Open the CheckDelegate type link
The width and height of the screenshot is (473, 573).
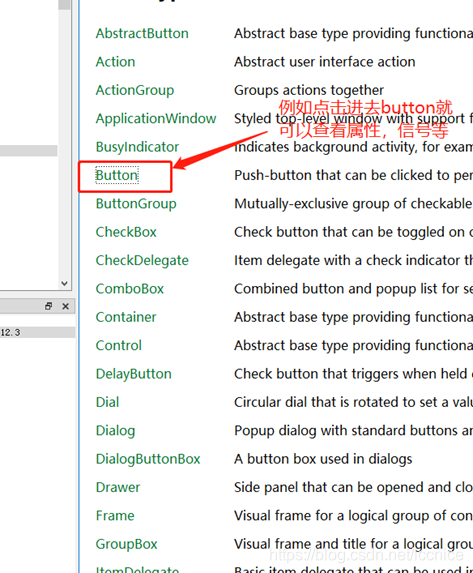click(x=142, y=261)
